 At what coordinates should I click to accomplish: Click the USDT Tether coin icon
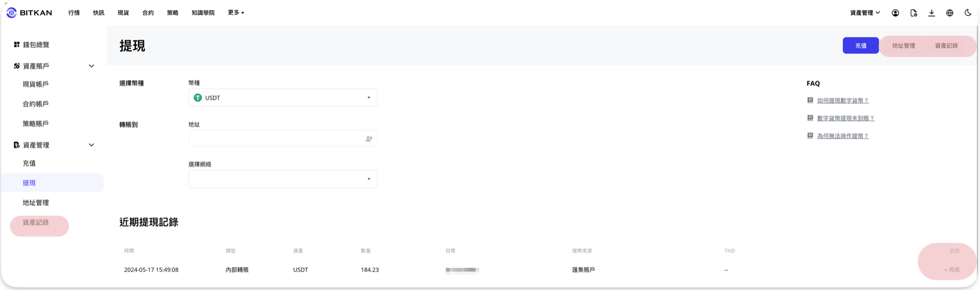(x=198, y=98)
